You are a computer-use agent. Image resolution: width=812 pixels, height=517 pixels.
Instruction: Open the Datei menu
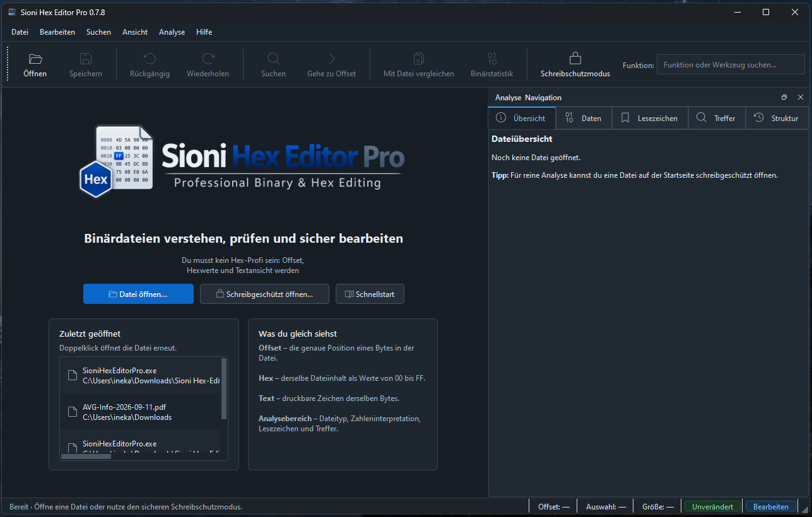point(20,32)
